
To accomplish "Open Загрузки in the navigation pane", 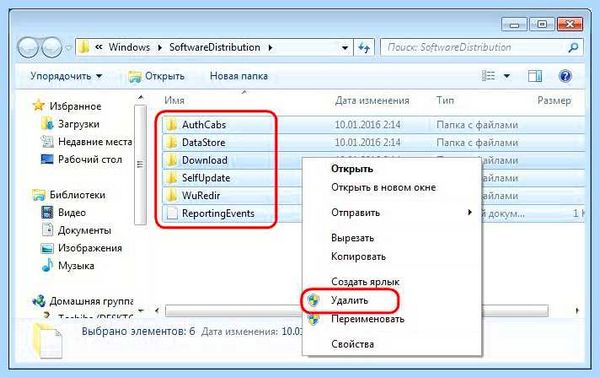I will 78,124.
